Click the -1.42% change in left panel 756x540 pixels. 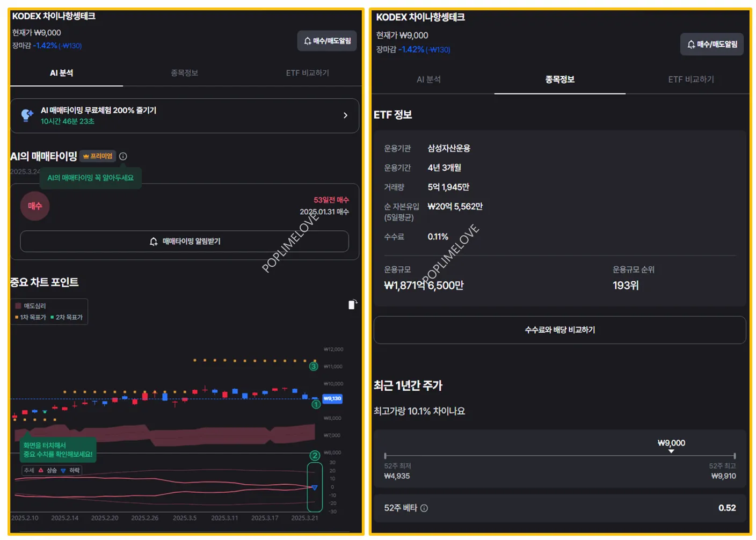[x=45, y=46]
